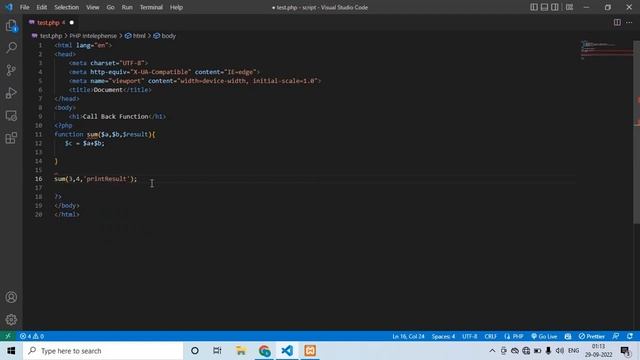The image size is (640, 360).
Task: Open the Search view in activity bar
Action: click(x=11, y=48)
